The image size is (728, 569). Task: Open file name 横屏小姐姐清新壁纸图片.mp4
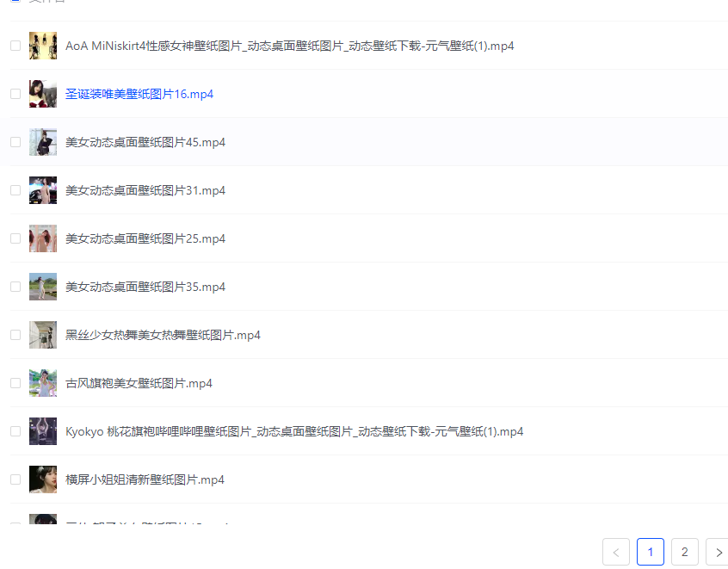pyautogui.click(x=145, y=479)
